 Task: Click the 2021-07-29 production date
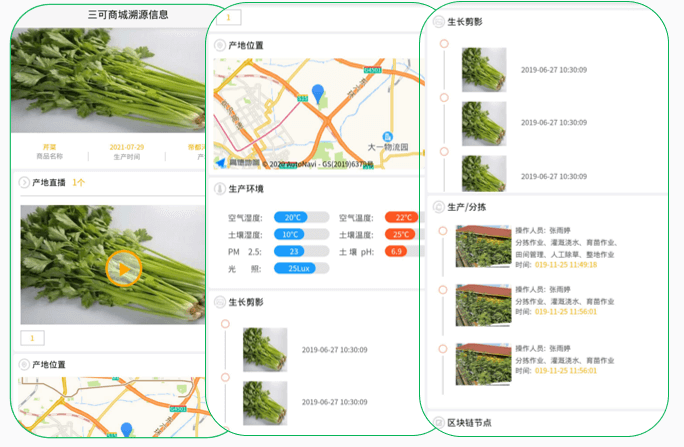tap(127, 147)
